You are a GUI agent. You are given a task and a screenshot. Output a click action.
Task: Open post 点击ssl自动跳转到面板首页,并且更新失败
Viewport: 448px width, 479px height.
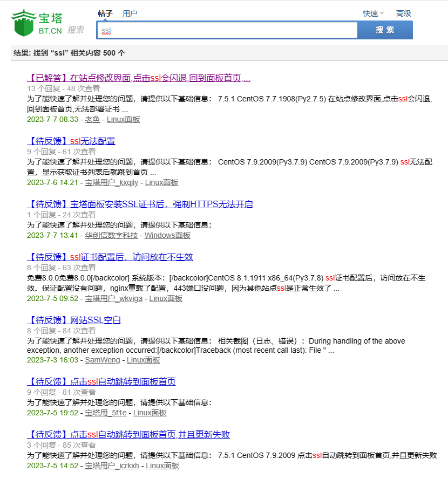click(128, 434)
